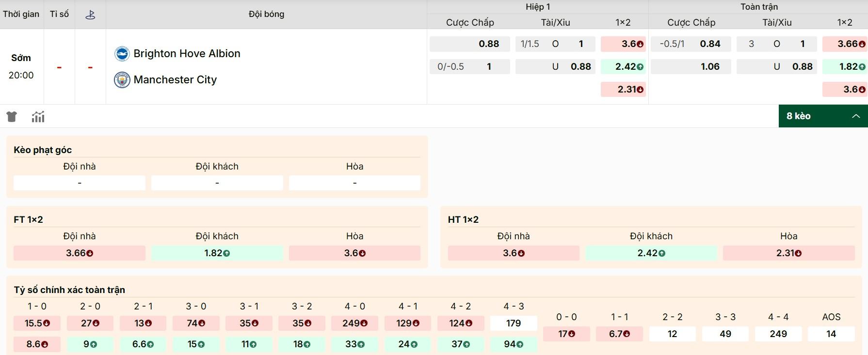Open the Manchester City team name

click(175, 80)
